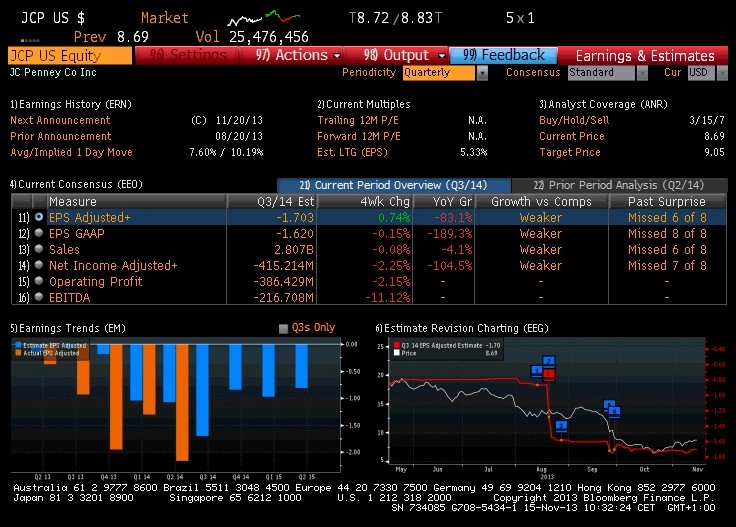Open 2) Current Multiples link
Image resolution: width=736 pixels, height=527 pixels.
tap(364, 104)
